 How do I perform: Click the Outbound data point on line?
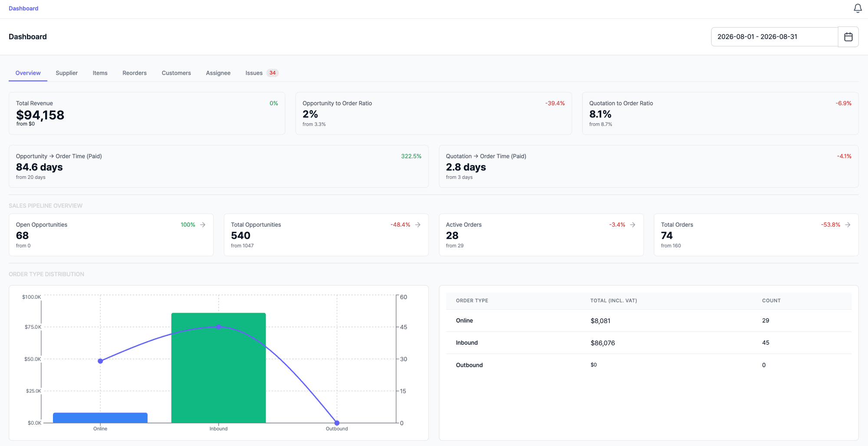pos(337,423)
